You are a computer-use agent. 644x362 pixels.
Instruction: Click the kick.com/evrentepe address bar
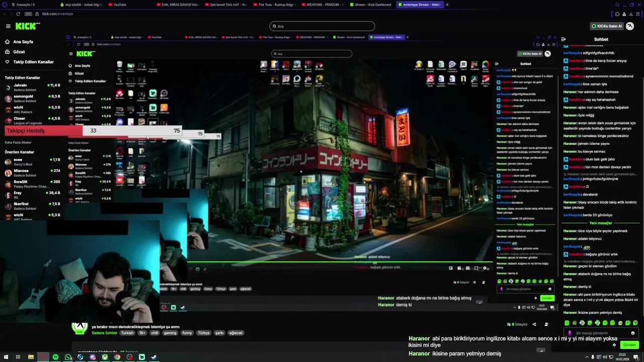(58, 14)
